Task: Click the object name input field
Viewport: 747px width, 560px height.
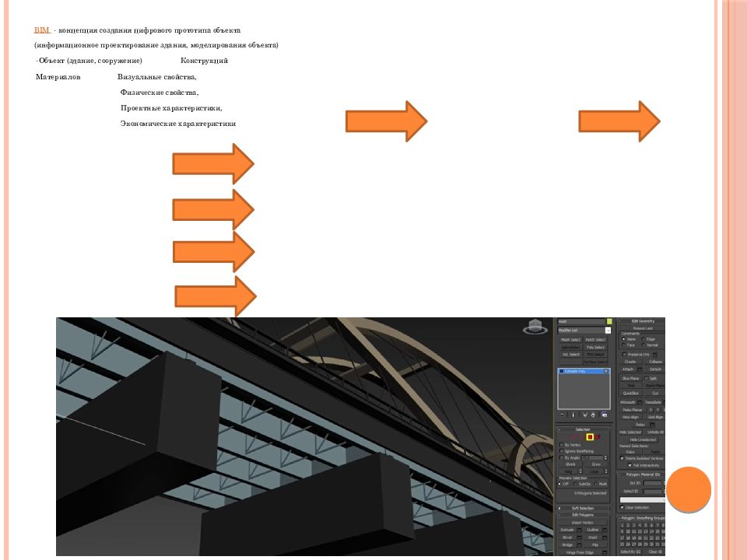Action: (582, 321)
